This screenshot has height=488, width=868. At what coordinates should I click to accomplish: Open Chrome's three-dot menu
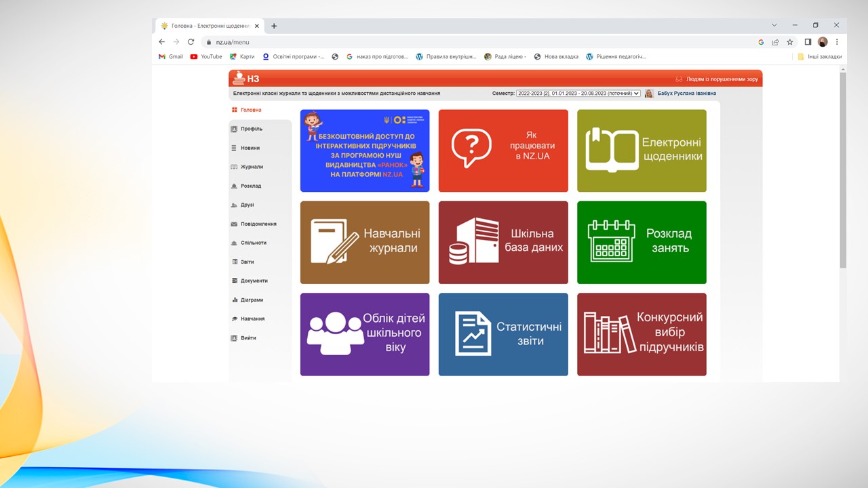(x=837, y=42)
